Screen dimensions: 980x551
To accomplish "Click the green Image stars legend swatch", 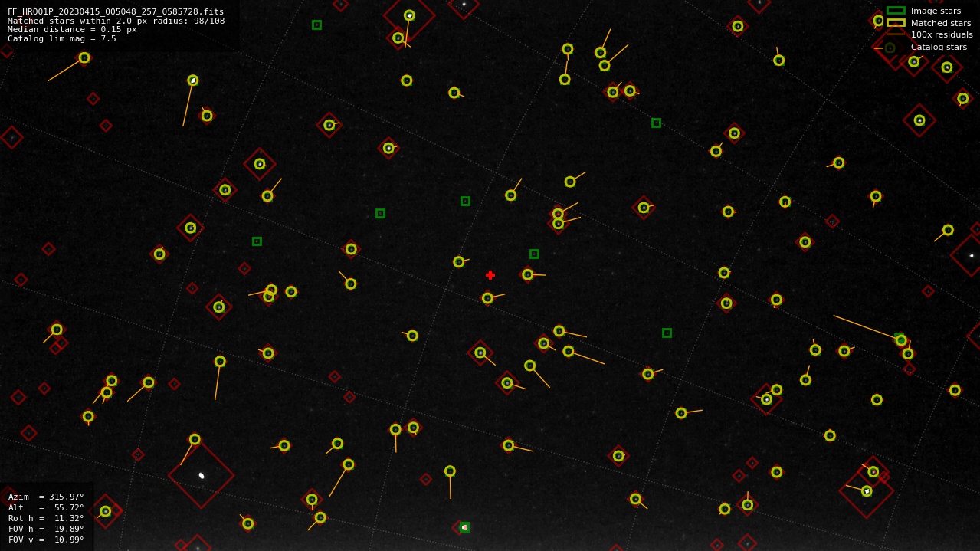I will 896,11.
